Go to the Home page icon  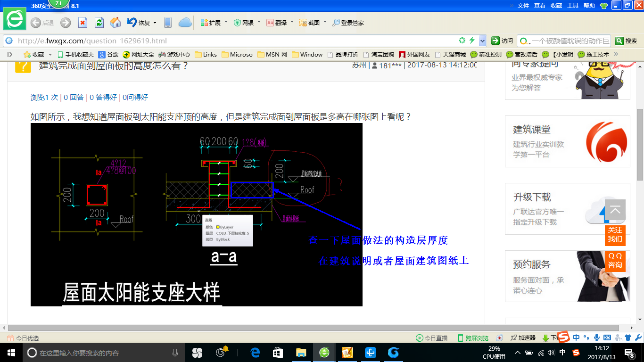point(115,23)
